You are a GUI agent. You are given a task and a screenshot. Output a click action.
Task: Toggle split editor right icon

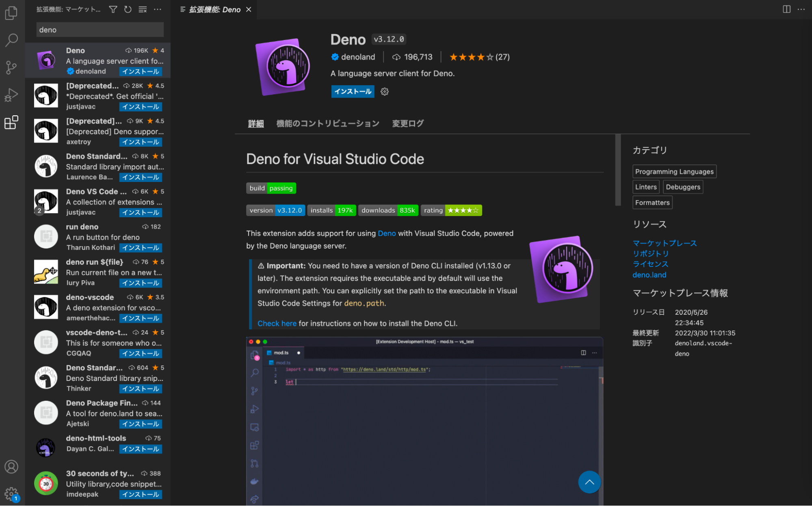click(x=786, y=9)
